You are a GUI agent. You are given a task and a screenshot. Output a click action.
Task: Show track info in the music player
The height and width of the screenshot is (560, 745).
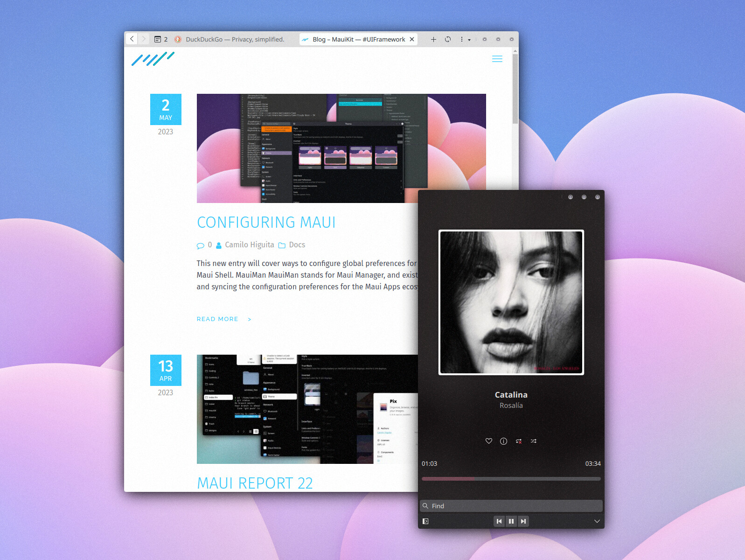pos(504,441)
